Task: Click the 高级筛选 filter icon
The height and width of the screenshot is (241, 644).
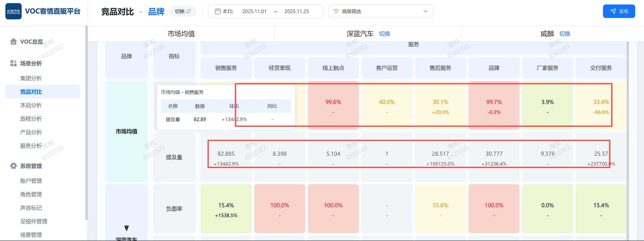Action: click(336, 11)
